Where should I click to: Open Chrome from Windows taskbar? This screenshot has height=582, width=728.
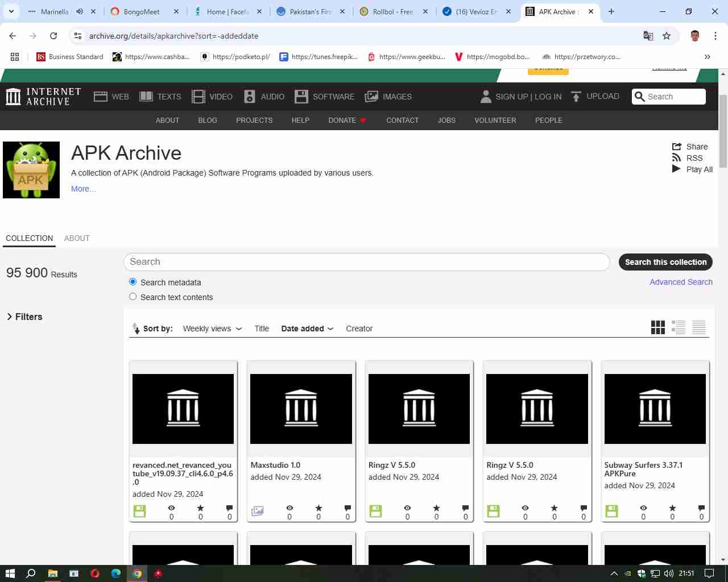point(137,573)
